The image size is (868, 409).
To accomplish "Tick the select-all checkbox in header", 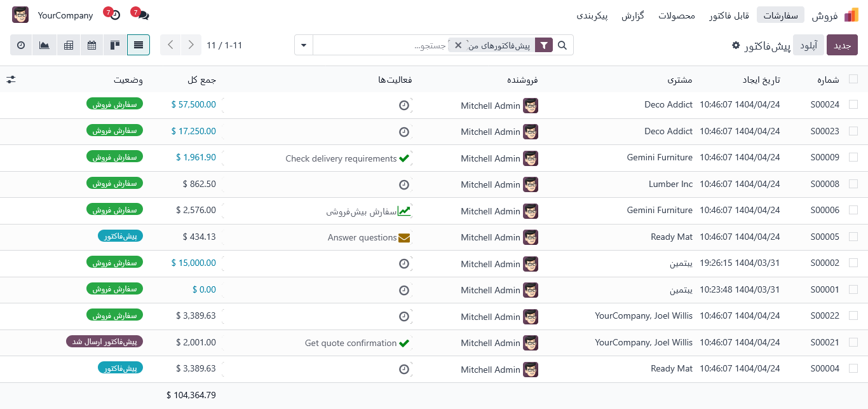I will [x=853, y=80].
